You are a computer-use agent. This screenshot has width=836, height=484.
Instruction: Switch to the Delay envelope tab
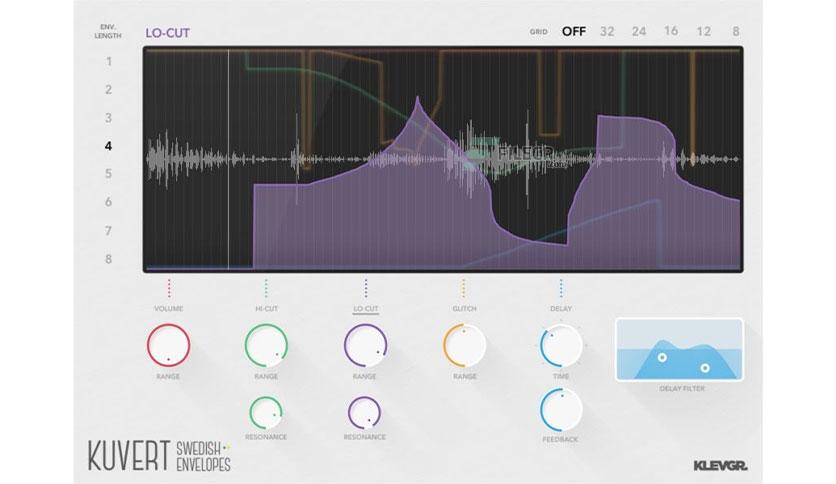click(x=561, y=309)
